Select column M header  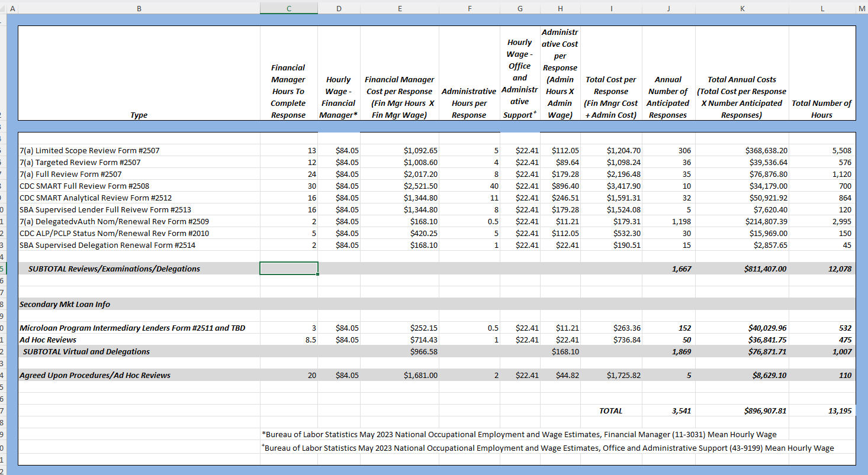pos(861,7)
